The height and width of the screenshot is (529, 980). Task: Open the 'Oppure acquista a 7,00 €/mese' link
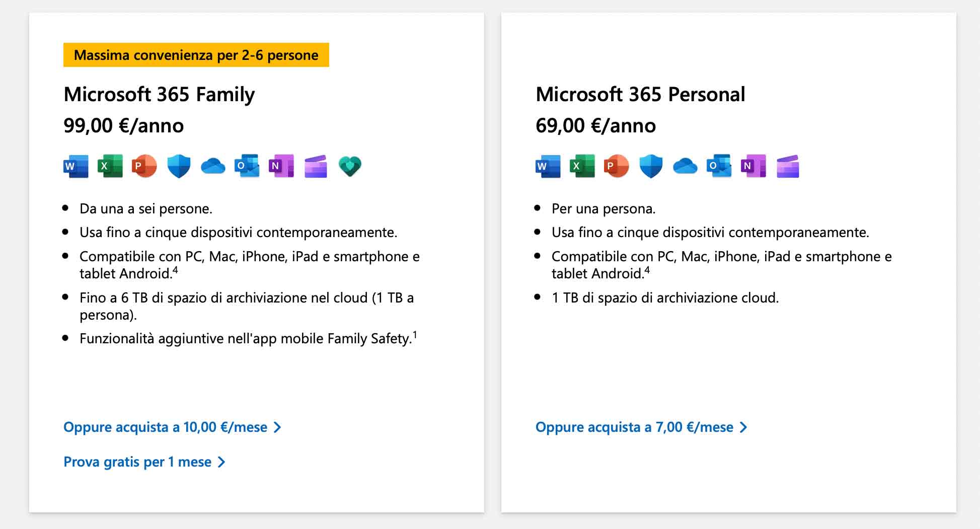(x=641, y=427)
